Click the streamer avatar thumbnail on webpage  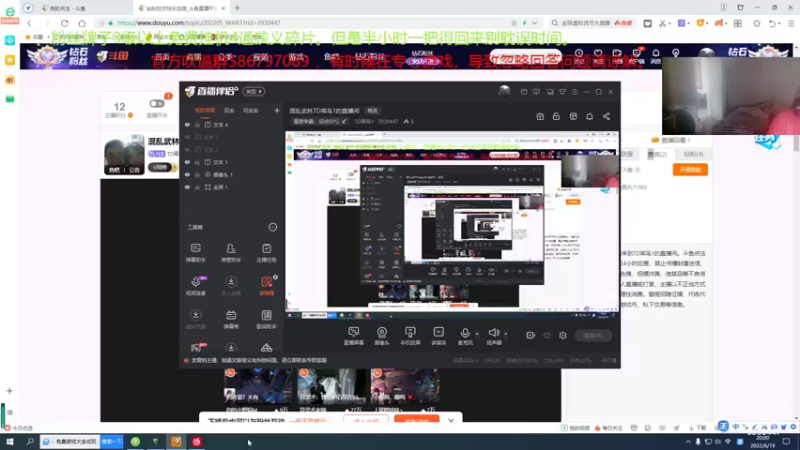[x=124, y=154]
